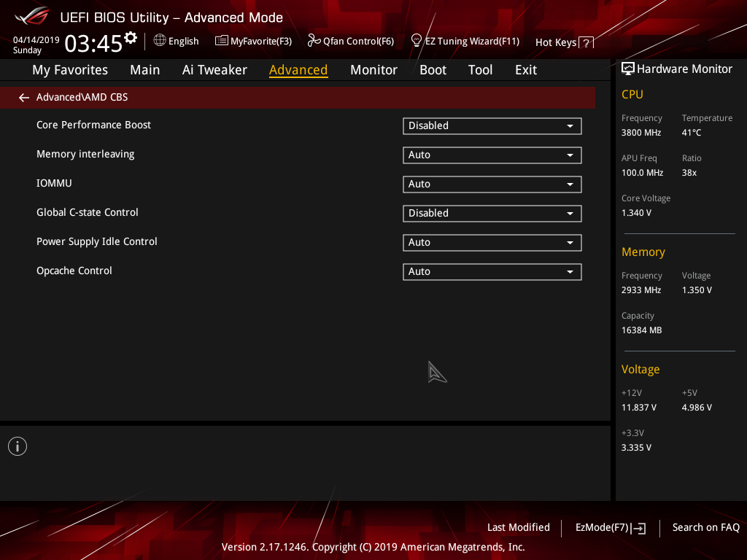Select the Global C-state Control label

[88, 212]
